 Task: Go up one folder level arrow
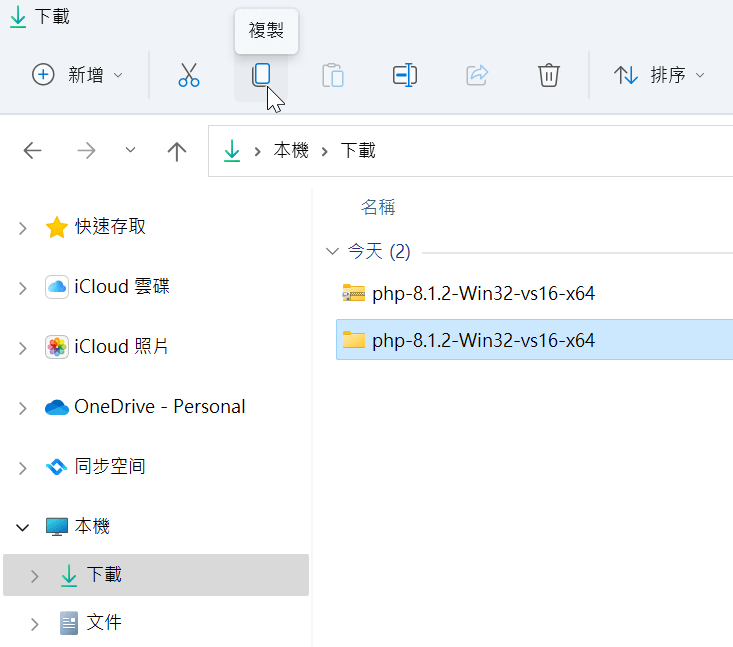pos(177,151)
